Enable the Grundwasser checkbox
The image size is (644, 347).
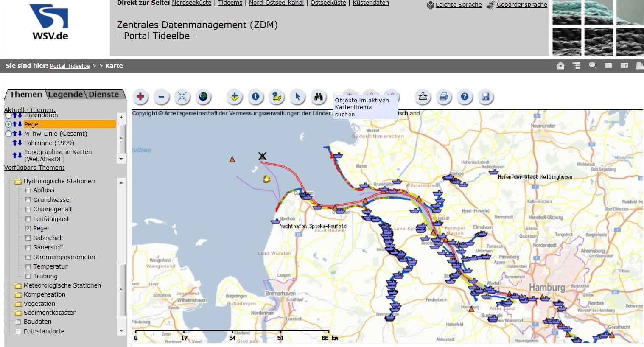pos(28,200)
